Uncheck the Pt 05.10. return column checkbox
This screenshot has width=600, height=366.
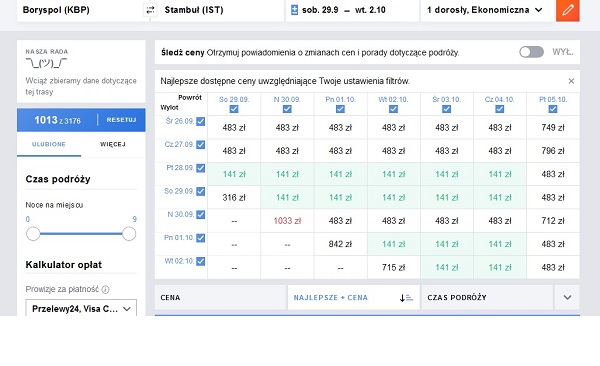[x=553, y=109]
